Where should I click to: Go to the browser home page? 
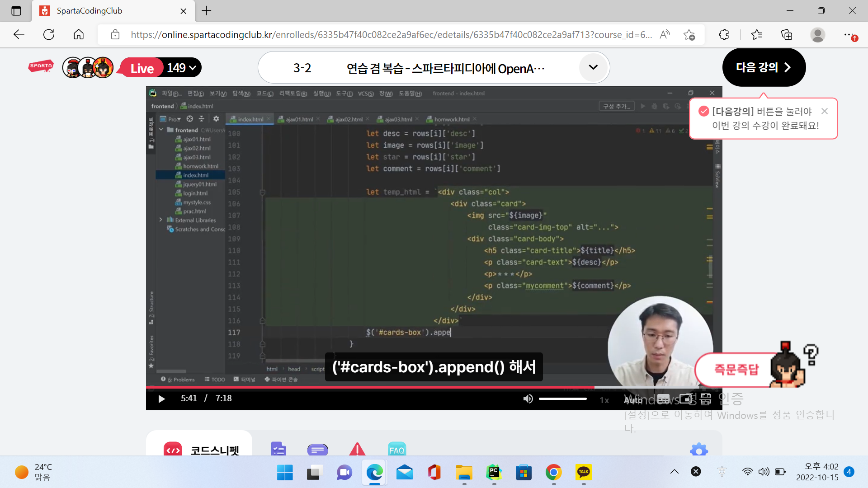click(79, 34)
